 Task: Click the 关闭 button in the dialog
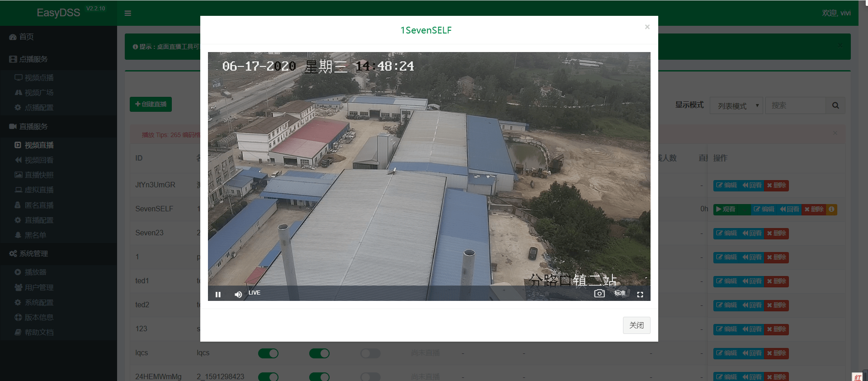click(637, 325)
